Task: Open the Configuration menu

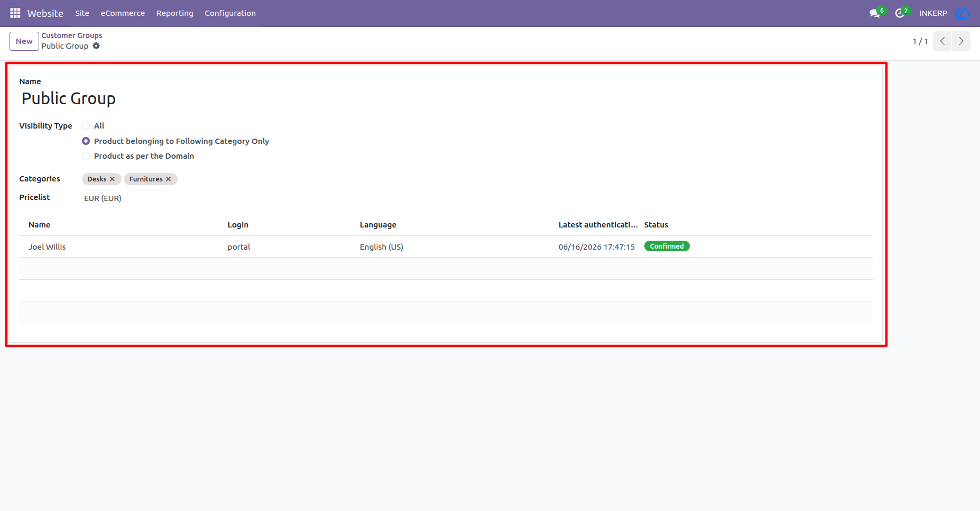Action: coord(230,13)
